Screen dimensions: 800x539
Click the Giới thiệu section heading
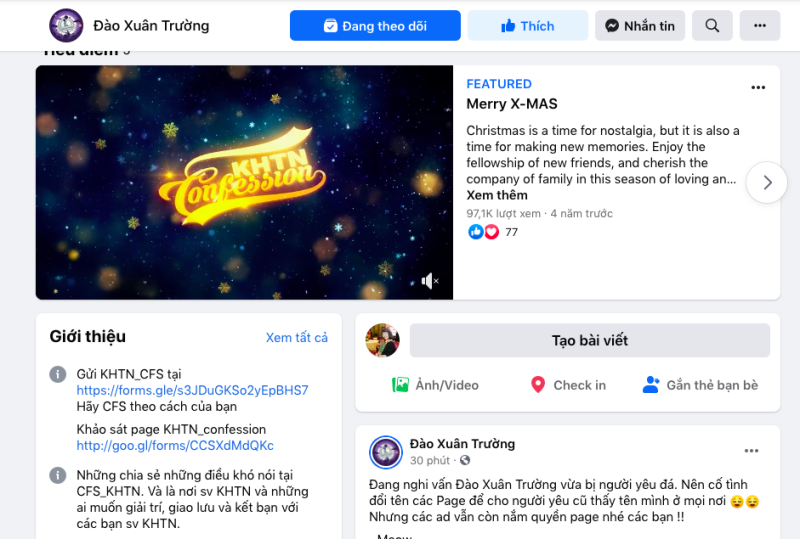88,337
